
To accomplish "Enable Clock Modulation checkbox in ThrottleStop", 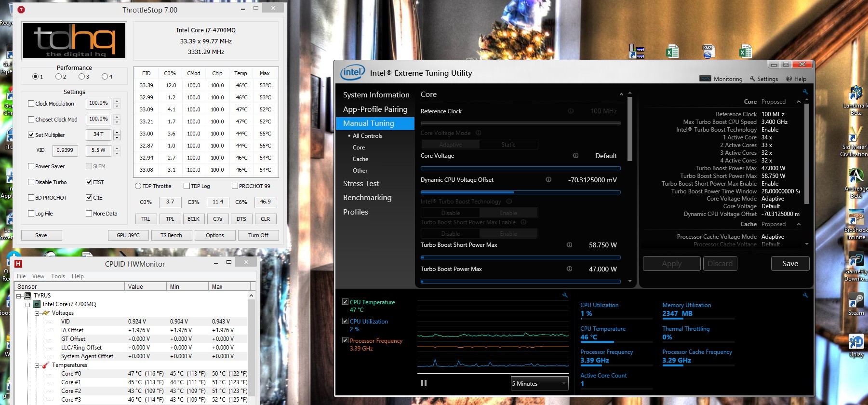I will tap(31, 104).
